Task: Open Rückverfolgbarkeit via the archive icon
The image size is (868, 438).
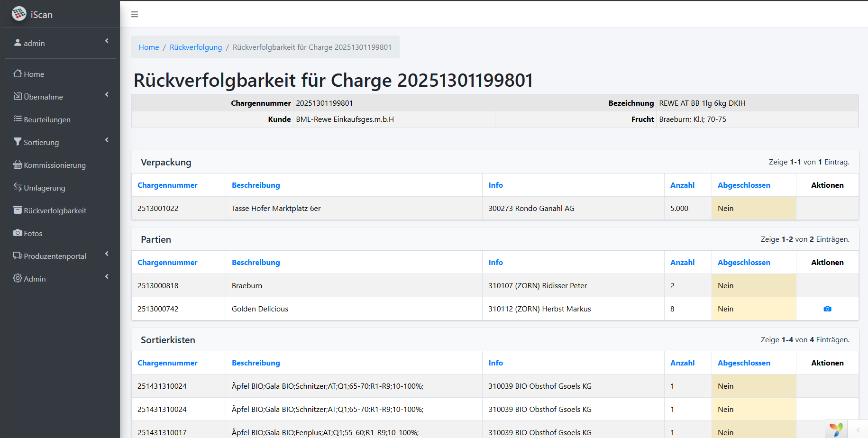Action: (x=18, y=210)
